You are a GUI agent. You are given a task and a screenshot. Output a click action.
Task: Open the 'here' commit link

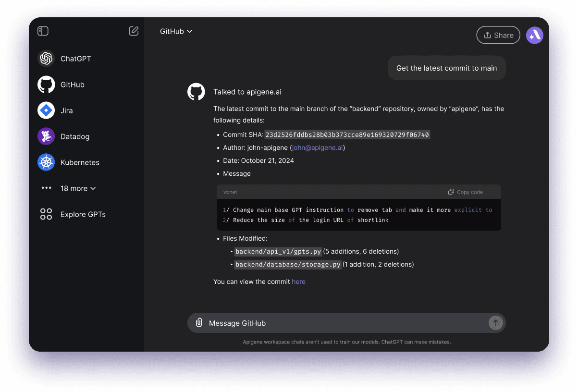(298, 282)
